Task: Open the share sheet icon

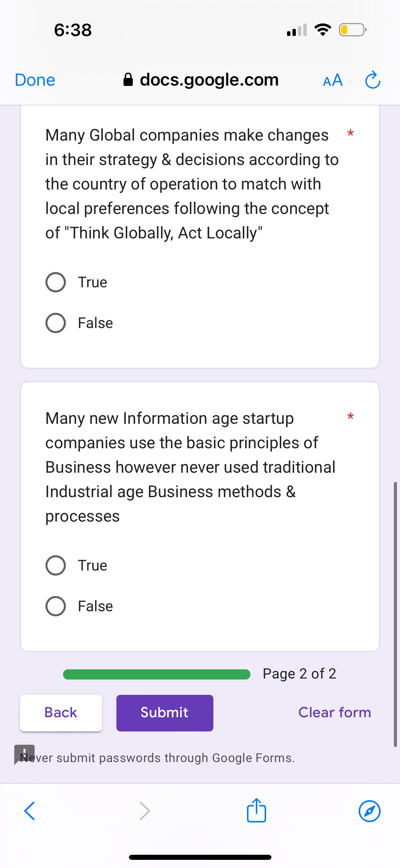Action: tap(256, 811)
